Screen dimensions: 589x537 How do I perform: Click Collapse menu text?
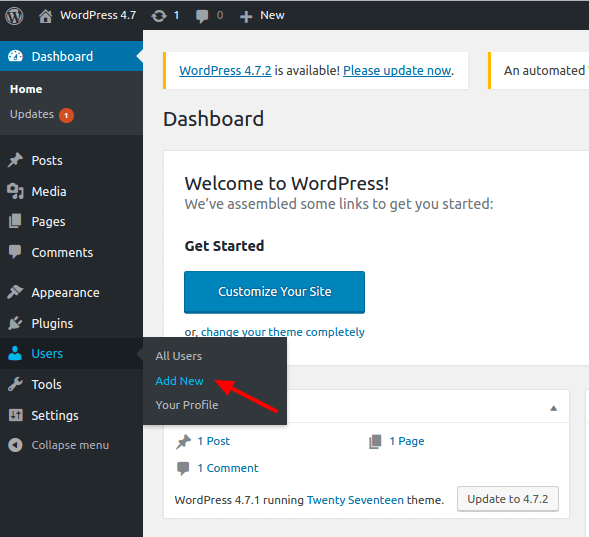point(70,445)
